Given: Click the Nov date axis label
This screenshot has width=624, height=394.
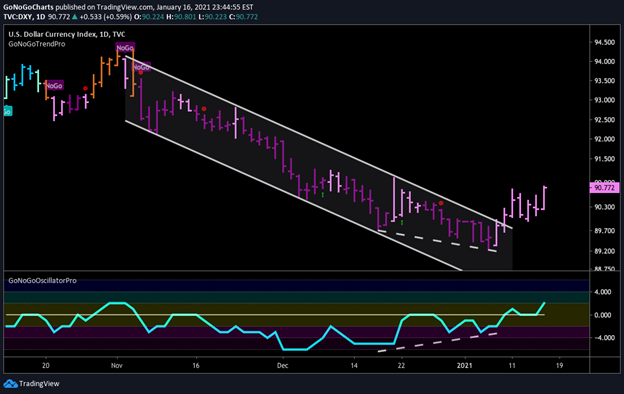Looking at the screenshot, I should (117, 365).
